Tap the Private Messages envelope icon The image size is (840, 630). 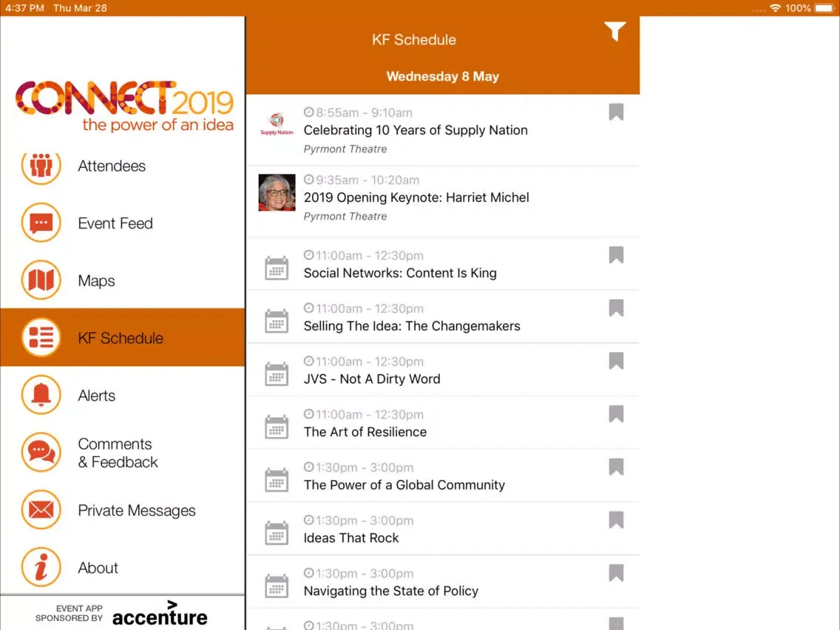click(41, 509)
